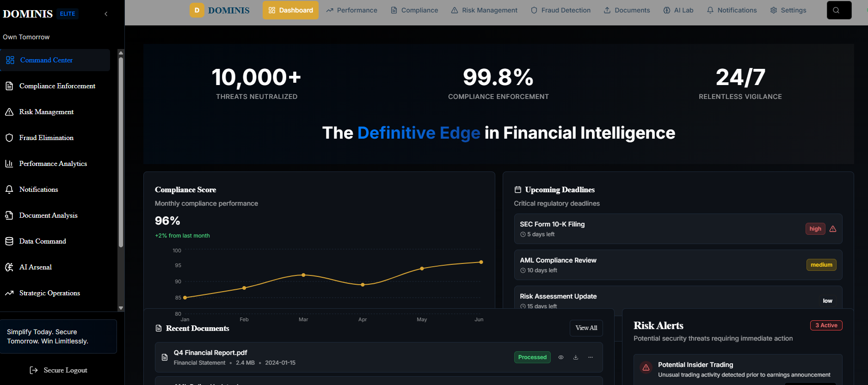868x385 pixels.
Task: Click the Risk Management warning triangle icon
Action: coord(9,112)
